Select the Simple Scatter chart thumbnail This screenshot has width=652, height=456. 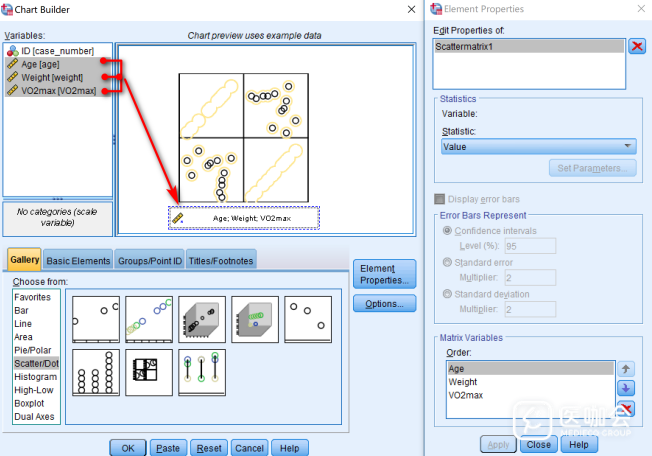click(x=96, y=317)
